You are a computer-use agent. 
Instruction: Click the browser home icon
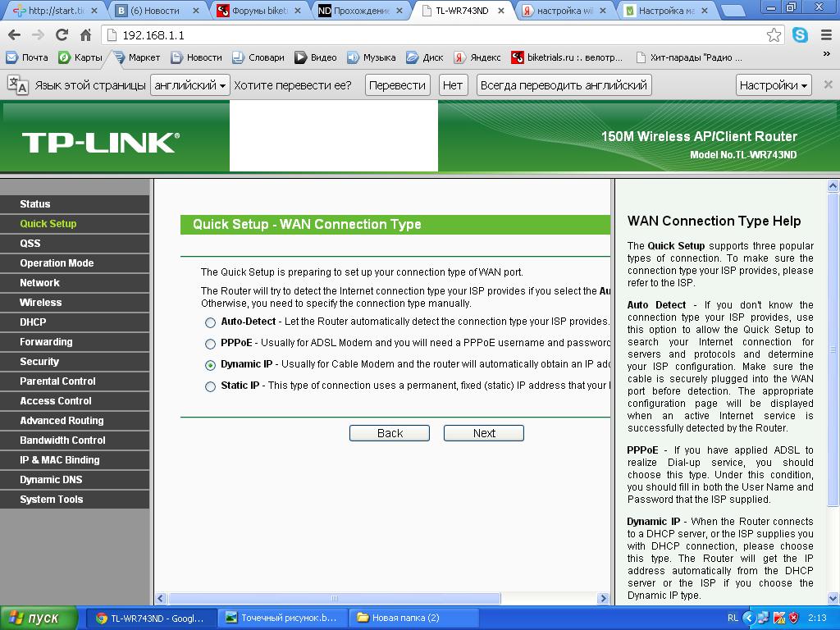85,35
